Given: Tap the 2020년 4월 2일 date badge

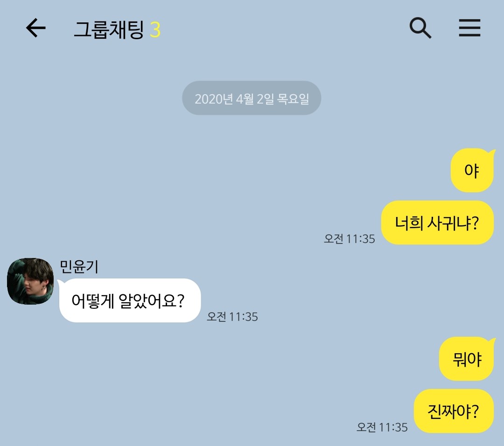Looking at the screenshot, I should pos(252,98).
